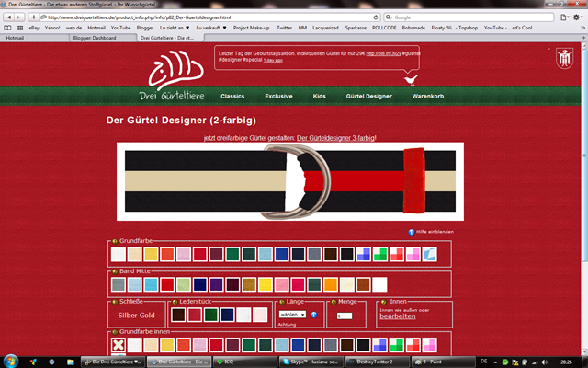588x368 pixels.
Task: Expand the Lu verkauft bookmark folder
Action: 211,28
